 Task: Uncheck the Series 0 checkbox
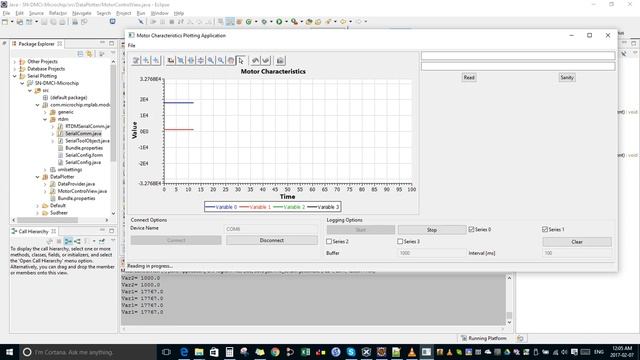pos(471,229)
